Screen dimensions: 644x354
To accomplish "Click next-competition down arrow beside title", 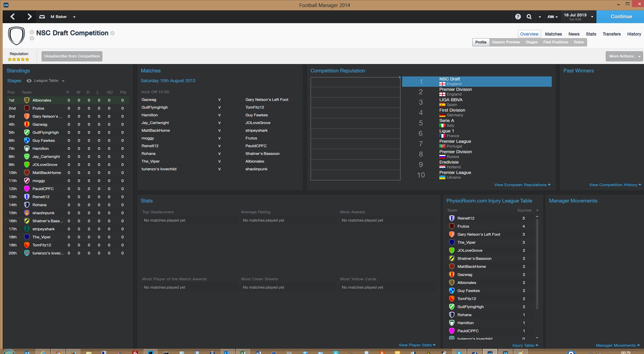I will pyautogui.click(x=32, y=38).
